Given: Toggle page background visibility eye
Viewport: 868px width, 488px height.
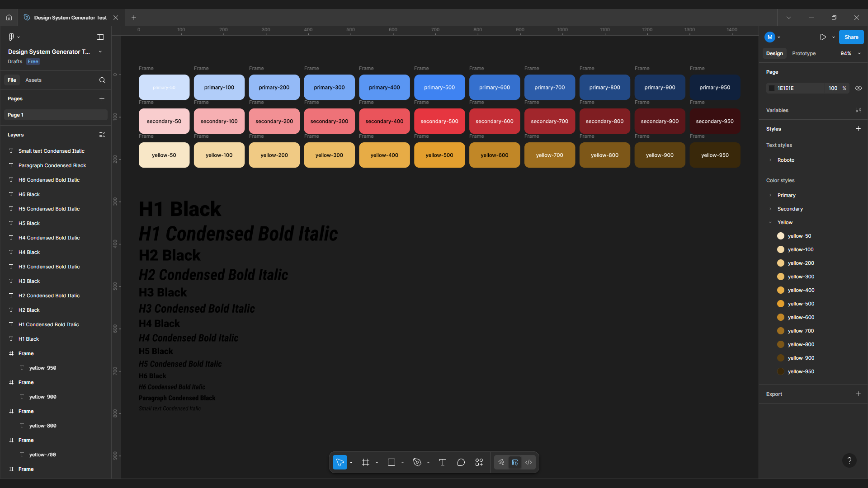Looking at the screenshot, I should (x=858, y=88).
